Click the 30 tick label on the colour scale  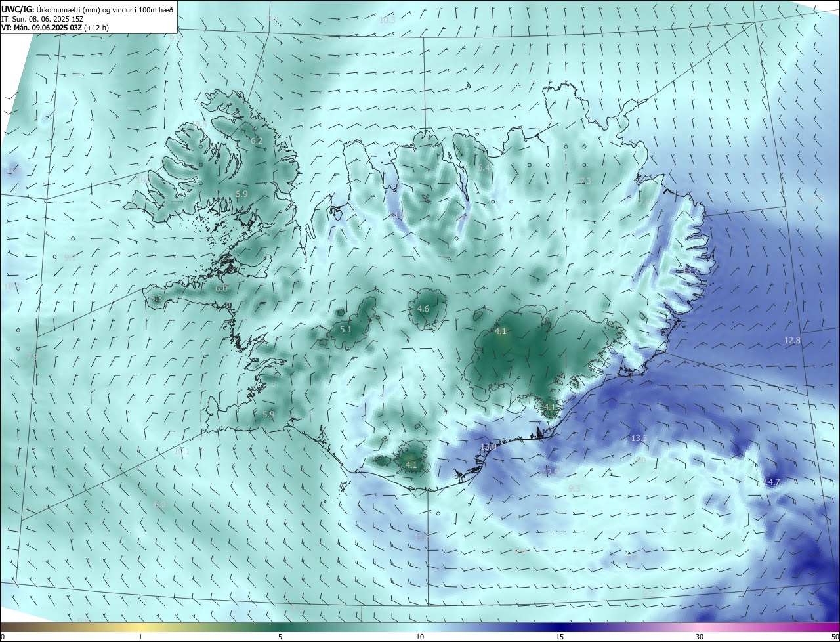click(x=700, y=637)
